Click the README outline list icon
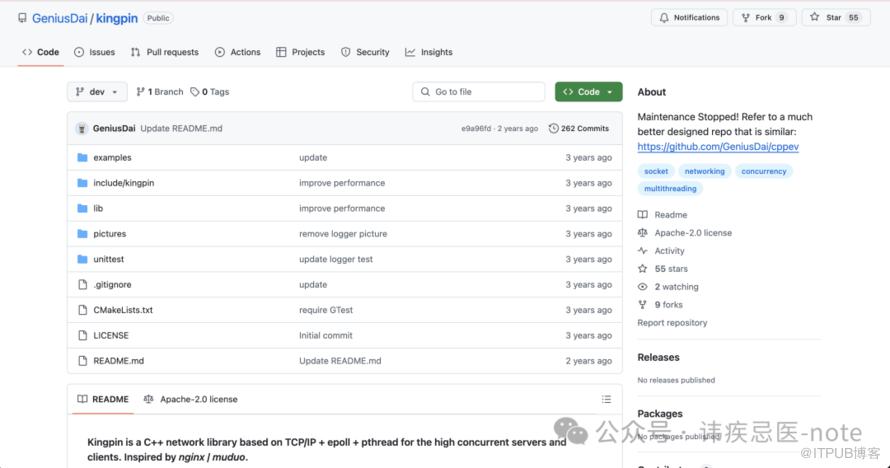This screenshot has height=468, width=890. [x=606, y=399]
